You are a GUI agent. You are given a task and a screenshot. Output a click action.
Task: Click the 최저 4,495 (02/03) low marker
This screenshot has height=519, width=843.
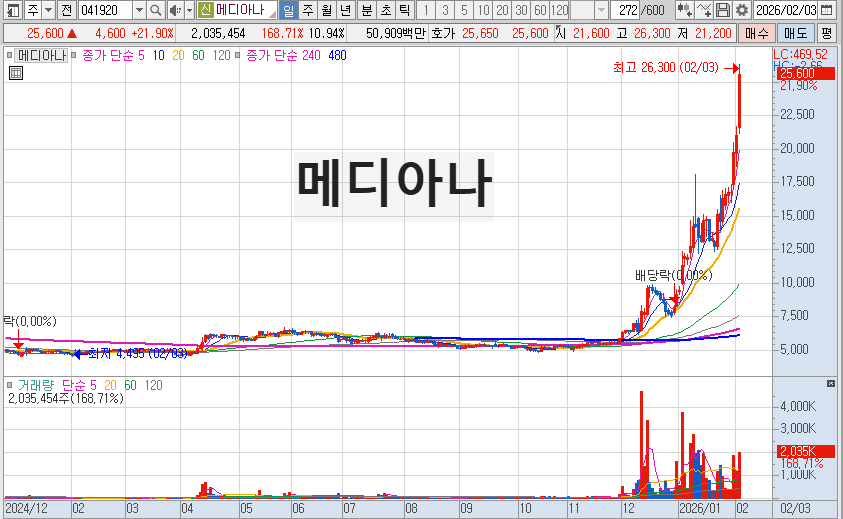pyautogui.click(x=138, y=353)
